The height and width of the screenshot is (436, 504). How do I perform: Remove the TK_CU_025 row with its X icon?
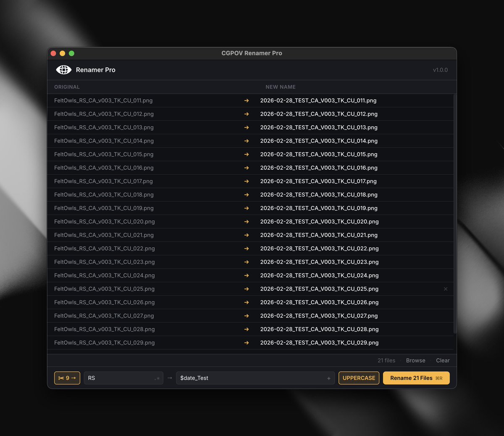point(446,289)
